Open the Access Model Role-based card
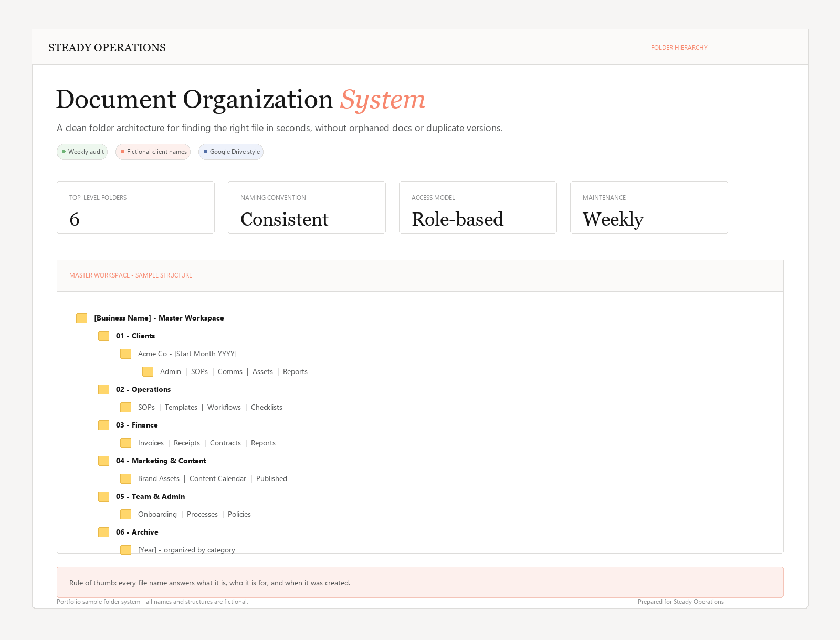This screenshot has height=640, width=840. tap(478, 207)
